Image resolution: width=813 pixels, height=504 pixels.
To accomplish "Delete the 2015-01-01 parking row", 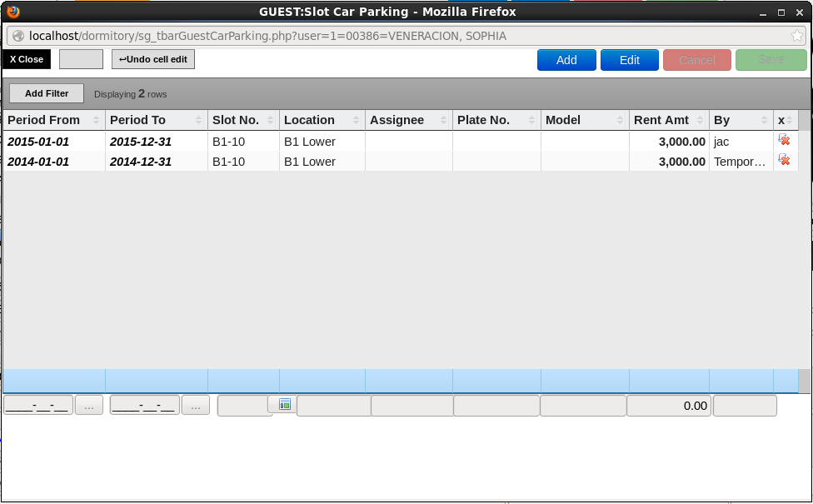I will coord(783,141).
